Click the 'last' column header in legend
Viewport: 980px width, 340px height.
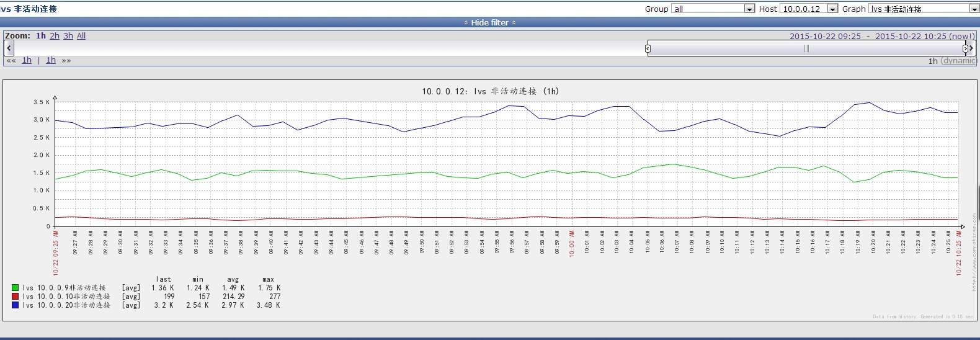point(164,280)
